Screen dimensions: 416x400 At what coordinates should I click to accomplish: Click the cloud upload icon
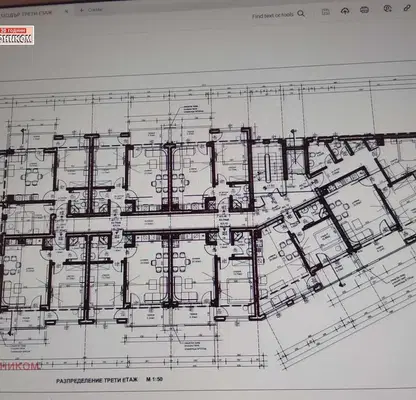pyautogui.click(x=345, y=11)
